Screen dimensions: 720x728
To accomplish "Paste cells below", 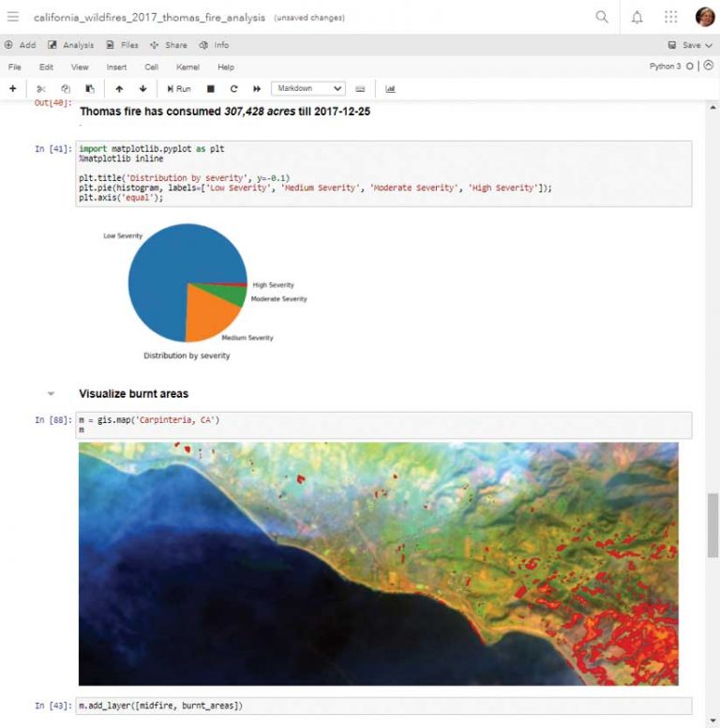I will (x=90, y=89).
